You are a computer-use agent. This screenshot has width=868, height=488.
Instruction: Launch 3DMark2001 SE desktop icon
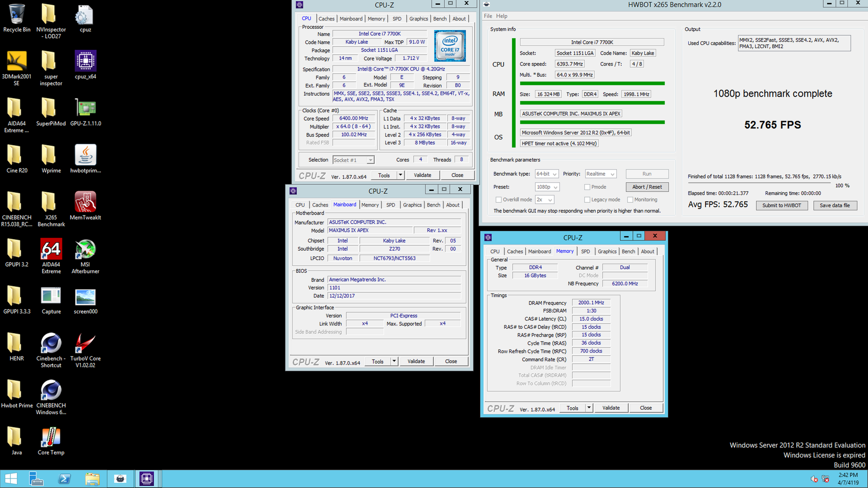(17, 68)
